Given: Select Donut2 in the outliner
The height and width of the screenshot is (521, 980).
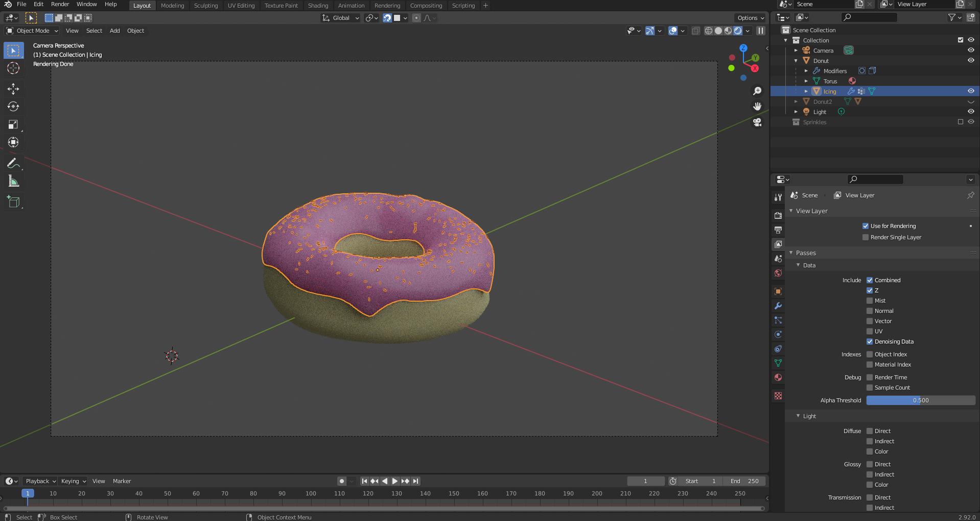Looking at the screenshot, I should [823, 102].
